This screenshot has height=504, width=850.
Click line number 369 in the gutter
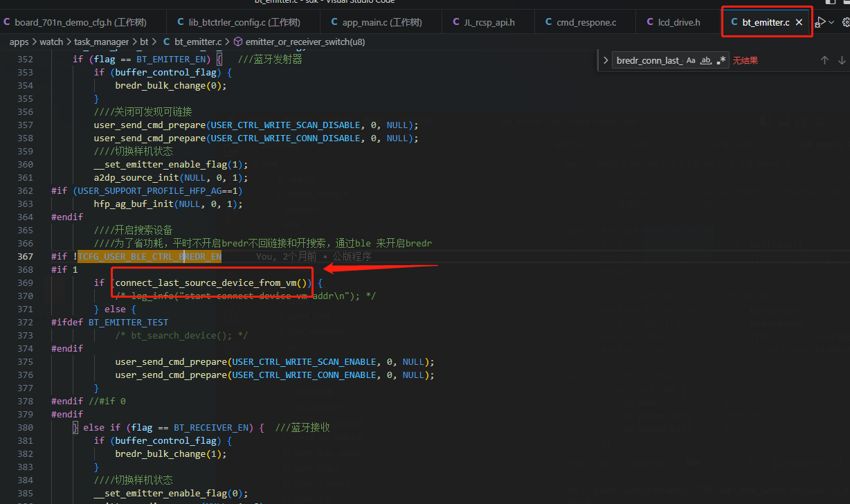(25, 282)
